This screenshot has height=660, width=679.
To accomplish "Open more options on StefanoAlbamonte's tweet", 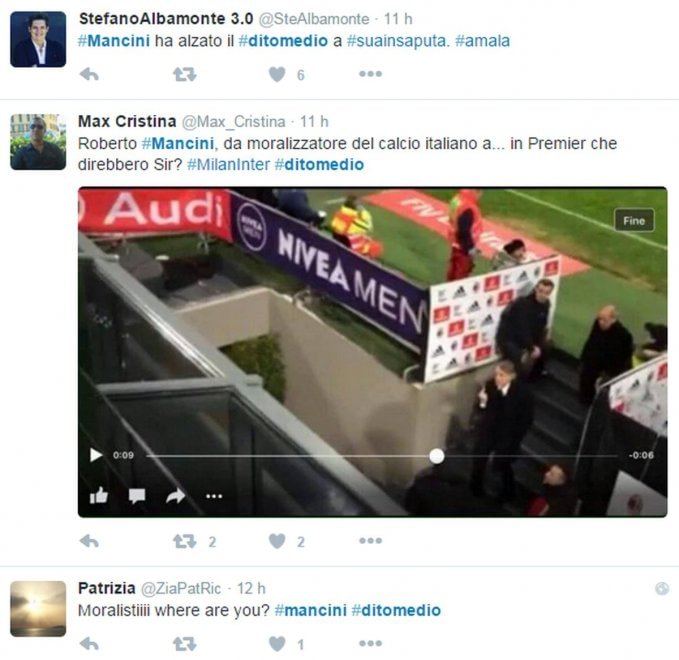I will 371,74.
